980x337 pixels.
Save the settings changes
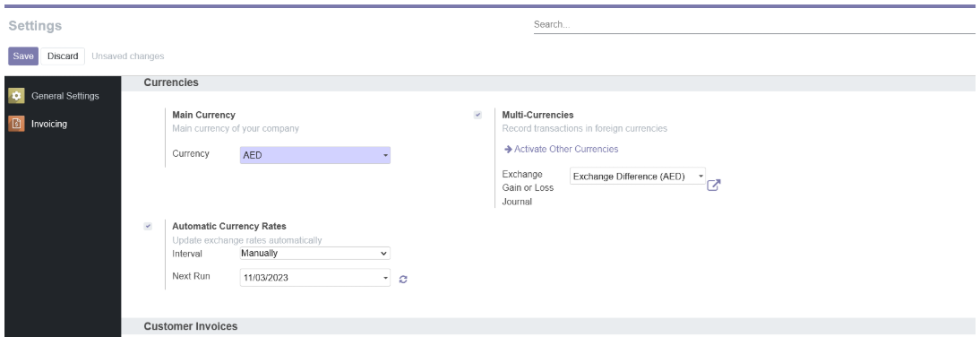[23, 56]
